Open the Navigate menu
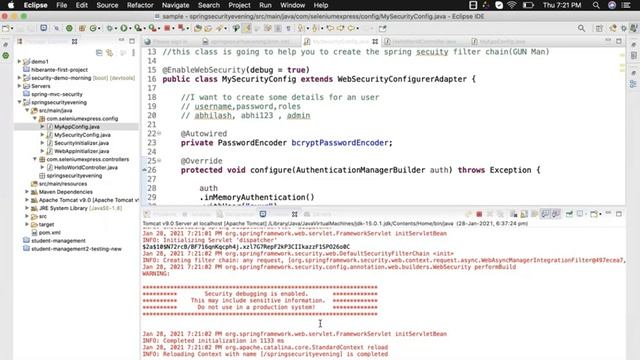640x360 pixels. (x=176, y=5)
